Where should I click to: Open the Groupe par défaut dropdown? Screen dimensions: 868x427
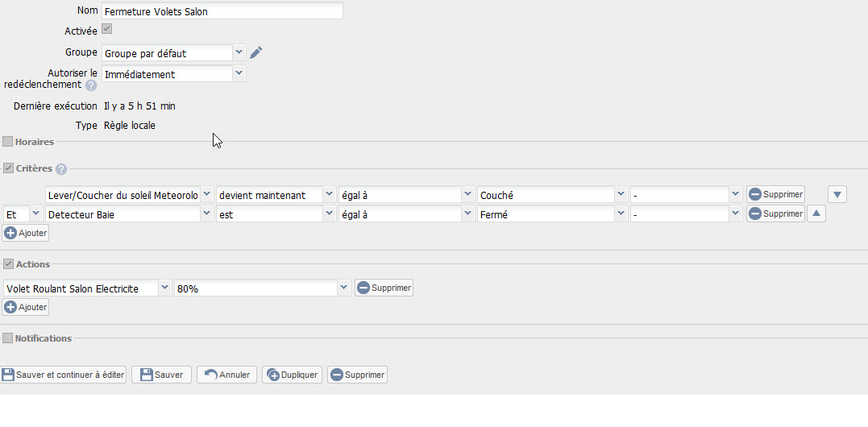coord(239,53)
